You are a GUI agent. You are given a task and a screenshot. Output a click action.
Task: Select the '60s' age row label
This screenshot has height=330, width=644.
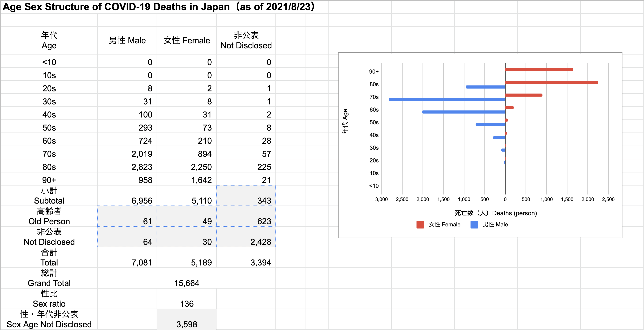click(x=49, y=141)
